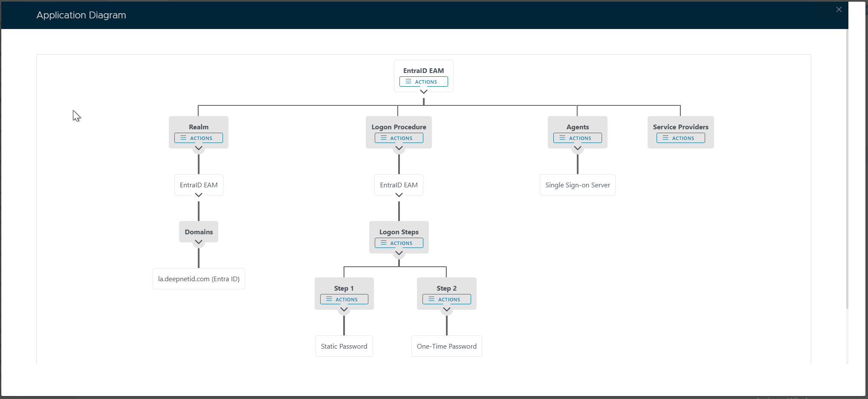The image size is (868, 399).
Task: Collapse the Logon Steps chevron
Action: point(399,253)
